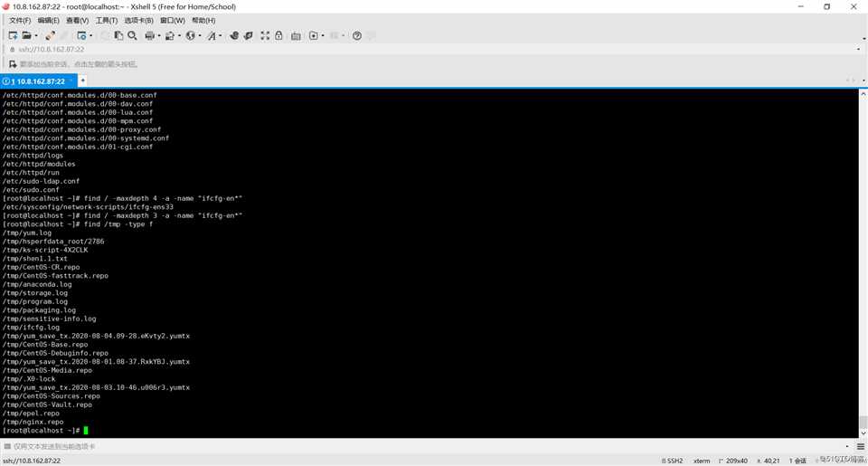Expand the print dropdown arrow

coord(159,35)
